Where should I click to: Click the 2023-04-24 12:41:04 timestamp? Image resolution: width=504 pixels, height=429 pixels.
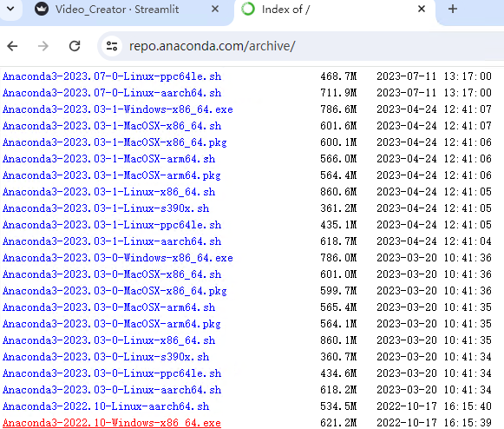pos(435,241)
